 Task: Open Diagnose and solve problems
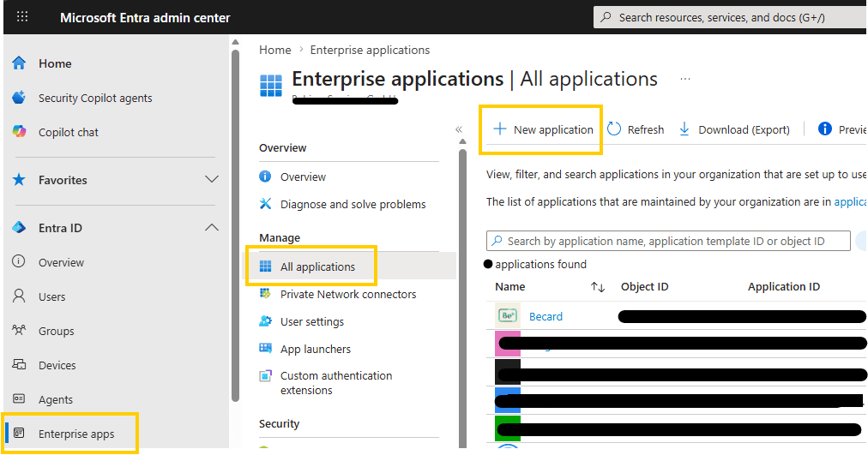click(x=354, y=204)
